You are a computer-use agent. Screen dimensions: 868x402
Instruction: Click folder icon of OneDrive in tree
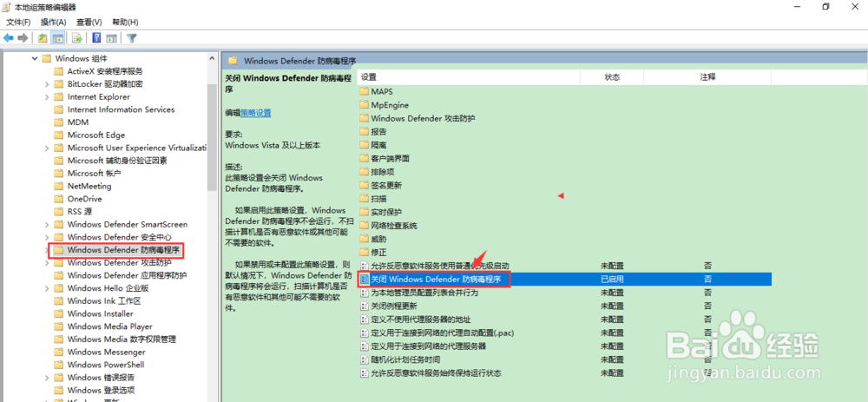pos(59,199)
